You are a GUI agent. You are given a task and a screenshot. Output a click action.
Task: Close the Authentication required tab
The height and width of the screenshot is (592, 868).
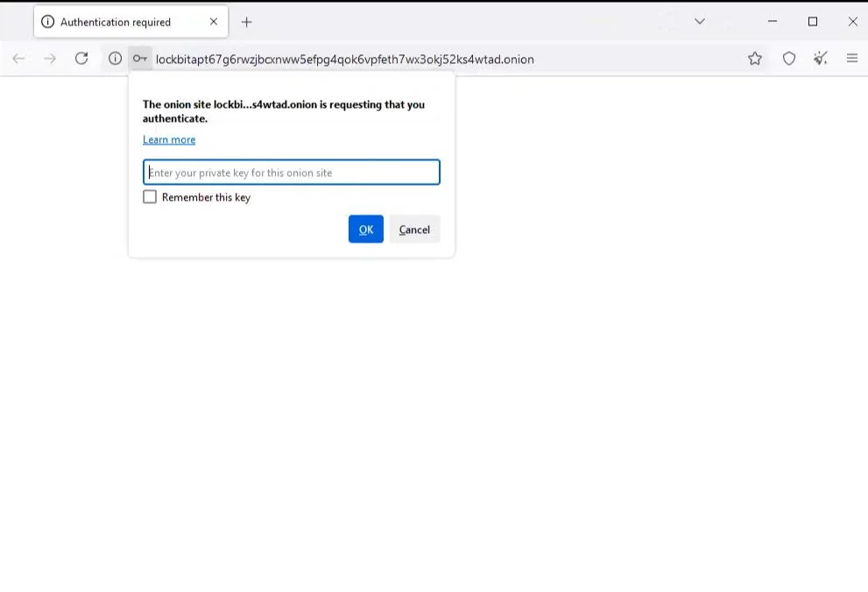coord(214,22)
